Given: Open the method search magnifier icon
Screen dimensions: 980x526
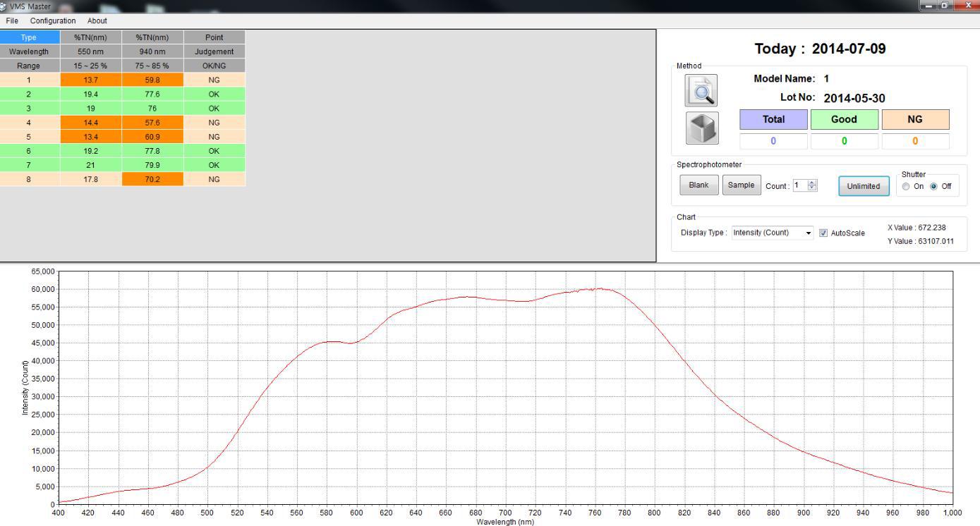Looking at the screenshot, I should 702,90.
